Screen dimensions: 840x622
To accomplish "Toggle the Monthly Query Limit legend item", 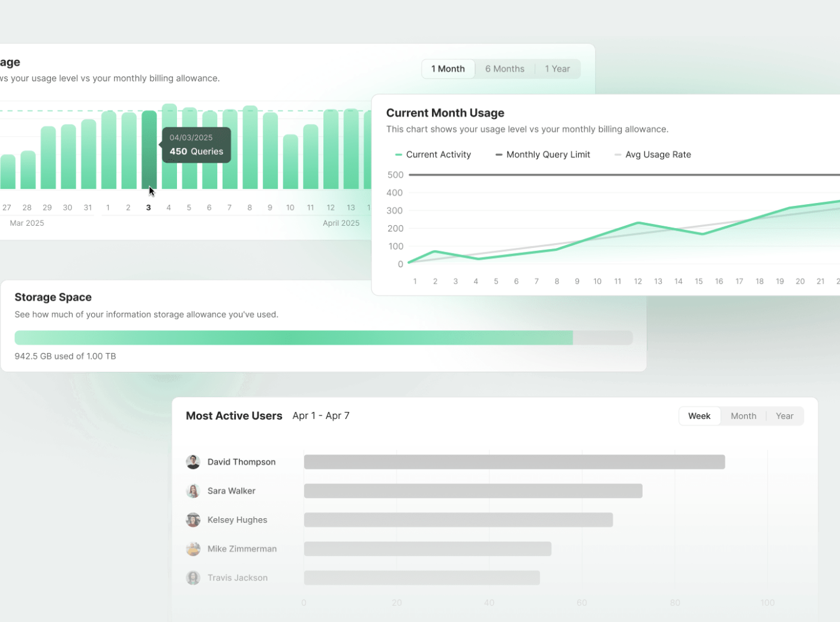I will coord(542,155).
